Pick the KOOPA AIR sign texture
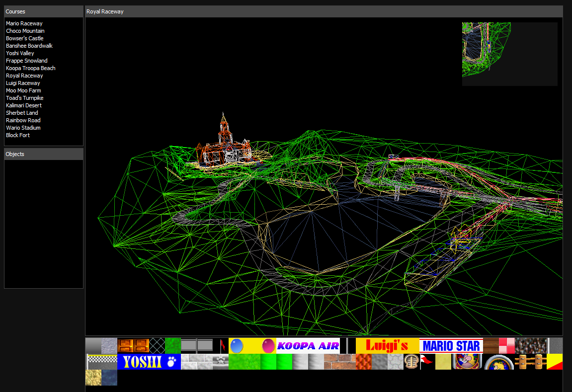The width and height of the screenshot is (572, 392). click(x=308, y=346)
